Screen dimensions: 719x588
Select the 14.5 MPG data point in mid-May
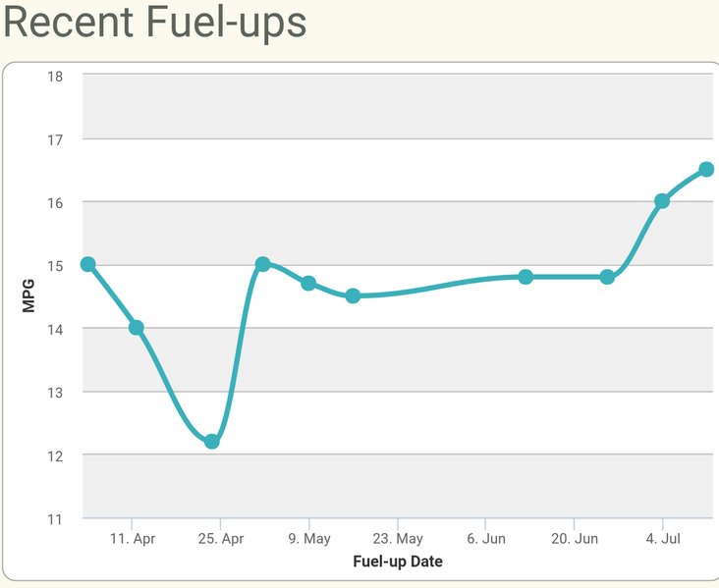tap(353, 296)
